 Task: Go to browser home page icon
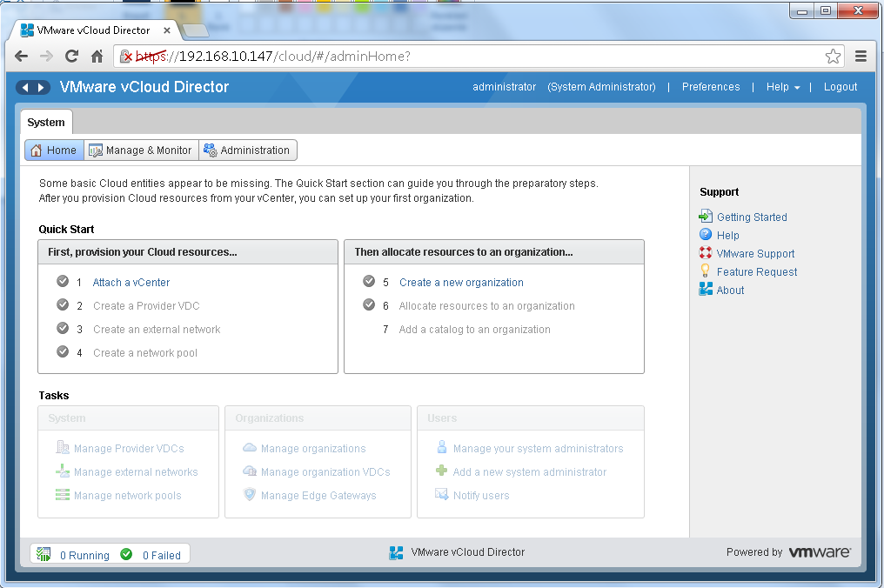[x=97, y=56]
